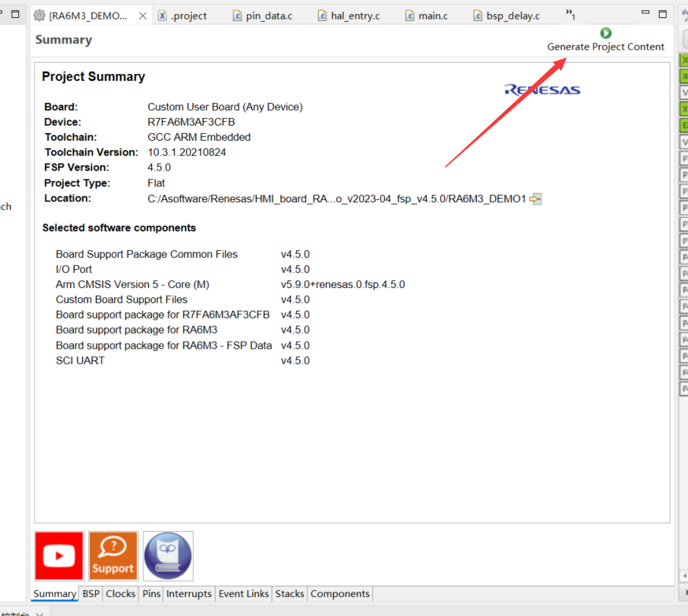The width and height of the screenshot is (688, 616).
Task: Click the I/O Port component row
Action: [x=183, y=269]
